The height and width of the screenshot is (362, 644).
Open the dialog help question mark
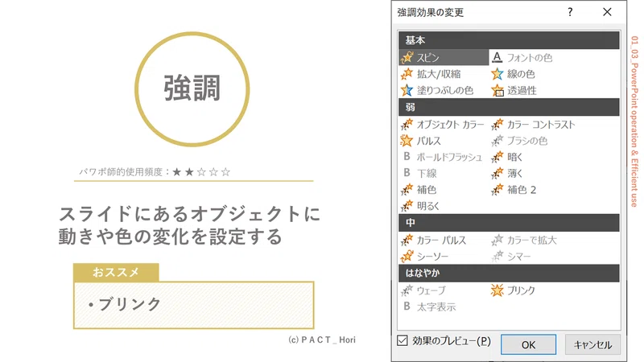tap(570, 12)
